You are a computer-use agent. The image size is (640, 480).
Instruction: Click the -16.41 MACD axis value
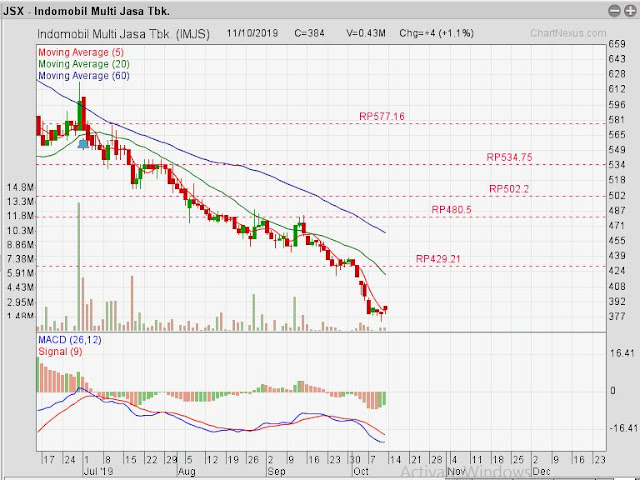[x=623, y=428]
